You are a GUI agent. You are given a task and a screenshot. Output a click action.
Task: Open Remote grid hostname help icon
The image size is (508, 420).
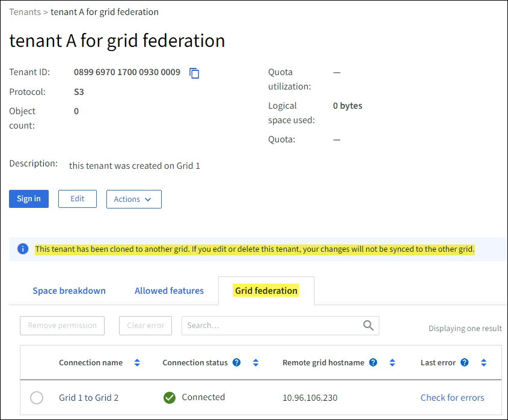[x=373, y=362]
